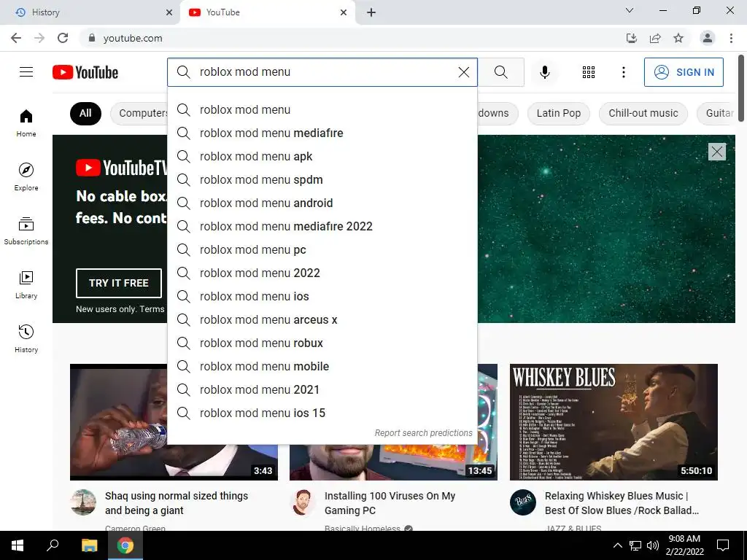Image resolution: width=747 pixels, height=560 pixels.
Task: Clear the search box with the X
Action: pyautogui.click(x=463, y=72)
